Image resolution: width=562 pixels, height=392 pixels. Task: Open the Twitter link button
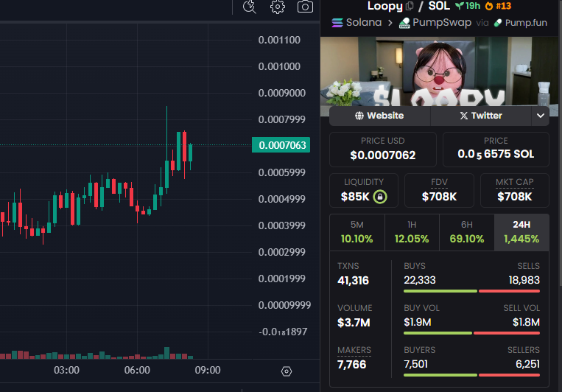click(481, 116)
